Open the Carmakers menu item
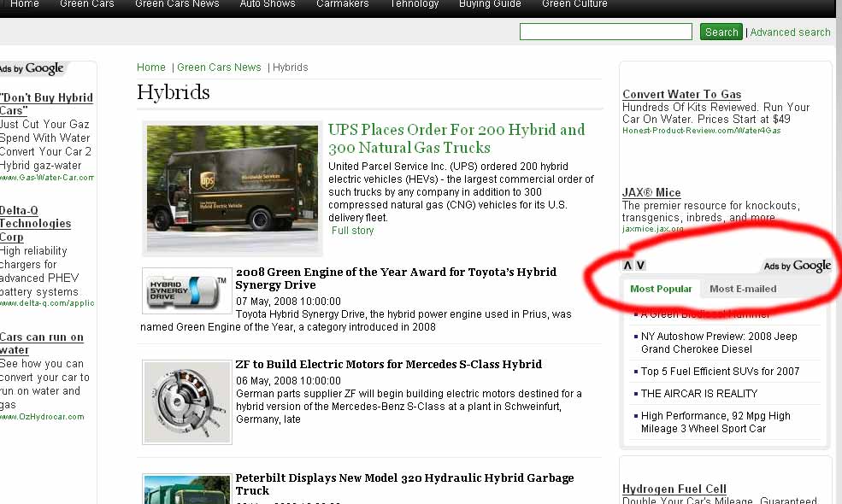This screenshot has width=842, height=504. tap(343, 4)
